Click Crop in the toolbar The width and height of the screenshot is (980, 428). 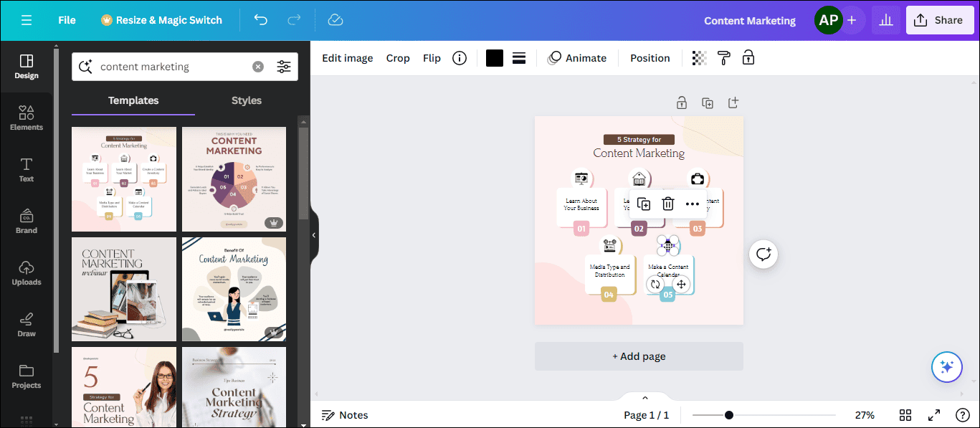tap(398, 58)
